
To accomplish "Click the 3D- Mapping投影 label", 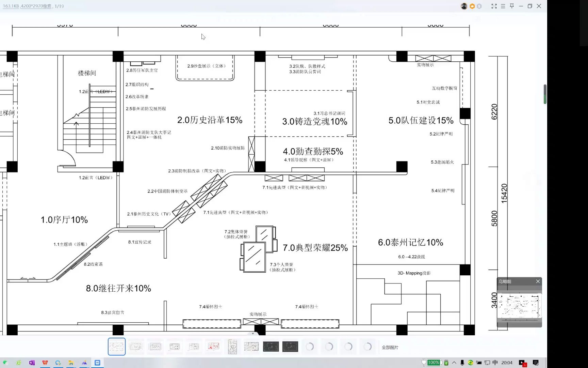I will tap(414, 273).
